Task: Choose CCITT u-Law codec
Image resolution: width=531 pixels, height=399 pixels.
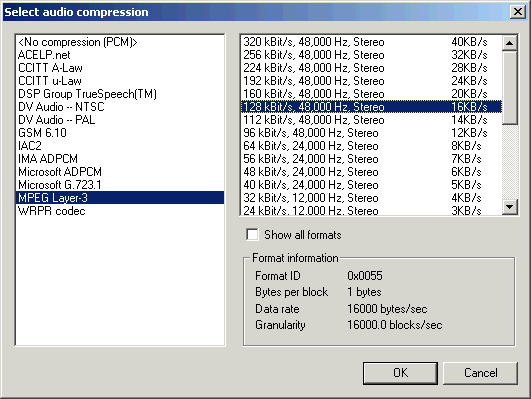Action: click(x=120, y=81)
